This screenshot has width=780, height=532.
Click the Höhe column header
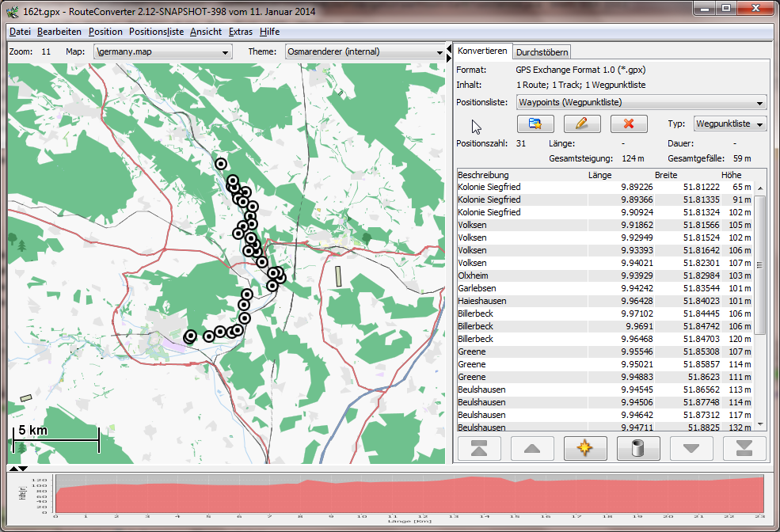pyautogui.click(x=731, y=175)
